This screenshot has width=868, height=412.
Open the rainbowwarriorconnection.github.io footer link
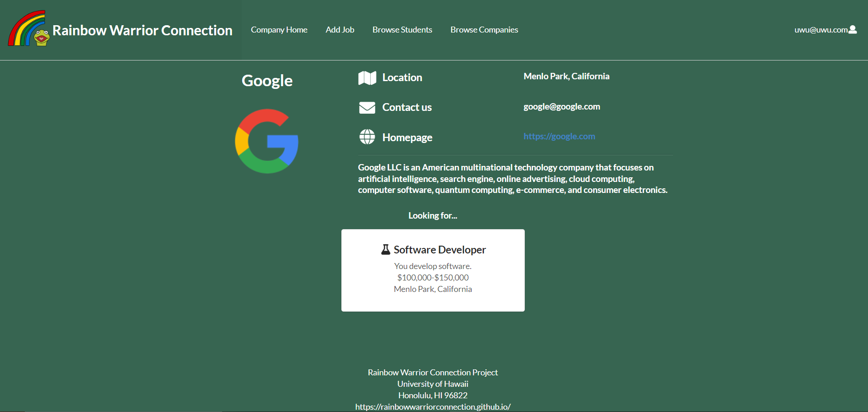coord(433,407)
